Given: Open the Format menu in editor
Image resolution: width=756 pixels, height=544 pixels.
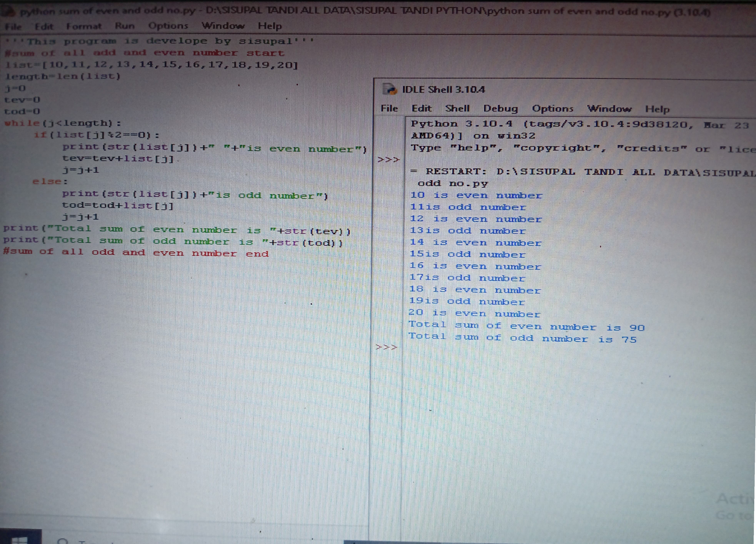Looking at the screenshot, I should 84,26.
